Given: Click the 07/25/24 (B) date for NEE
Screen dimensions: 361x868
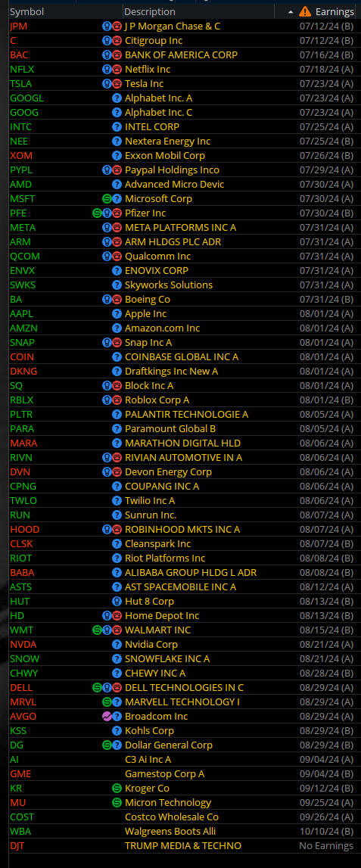Looking at the screenshot, I should pyautogui.click(x=327, y=142).
